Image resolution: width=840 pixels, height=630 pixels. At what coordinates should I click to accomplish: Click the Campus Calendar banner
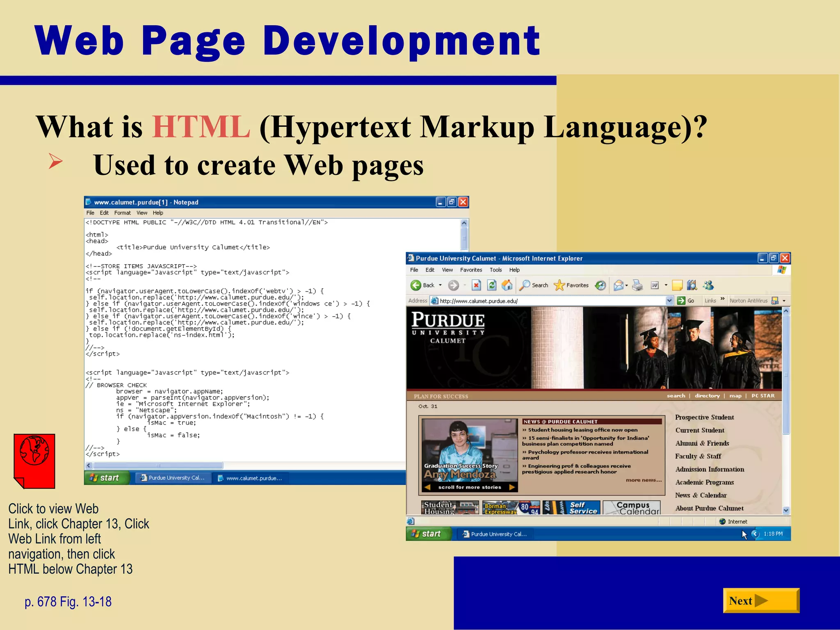[632, 508]
